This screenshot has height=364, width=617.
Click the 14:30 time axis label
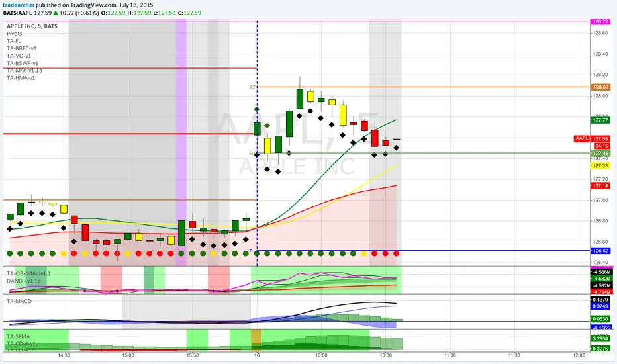tap(64, 355)
